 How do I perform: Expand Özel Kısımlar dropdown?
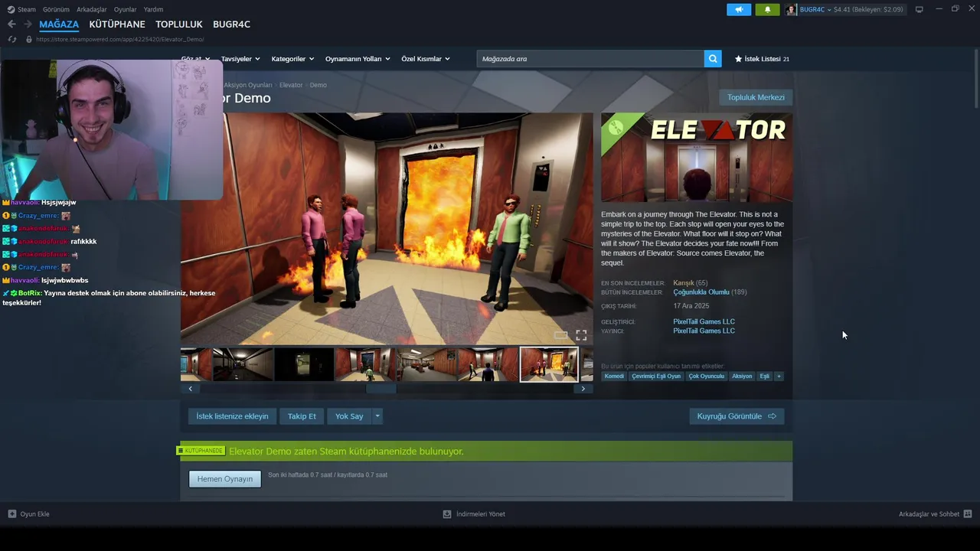point(426,59)
